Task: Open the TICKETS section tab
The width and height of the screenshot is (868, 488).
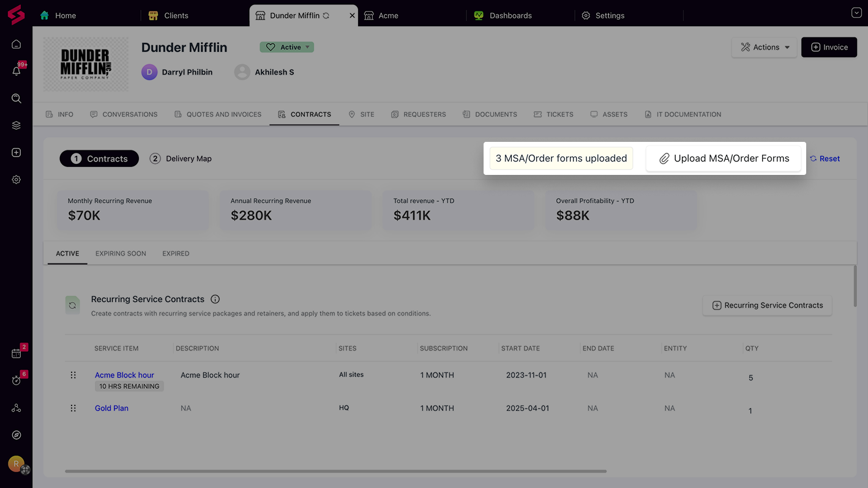Action: pyautogui.click(x=553, y=114)
